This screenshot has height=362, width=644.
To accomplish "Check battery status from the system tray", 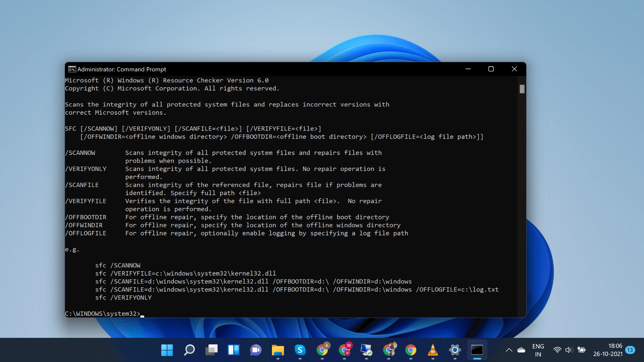I will click(x=581, y=350).
